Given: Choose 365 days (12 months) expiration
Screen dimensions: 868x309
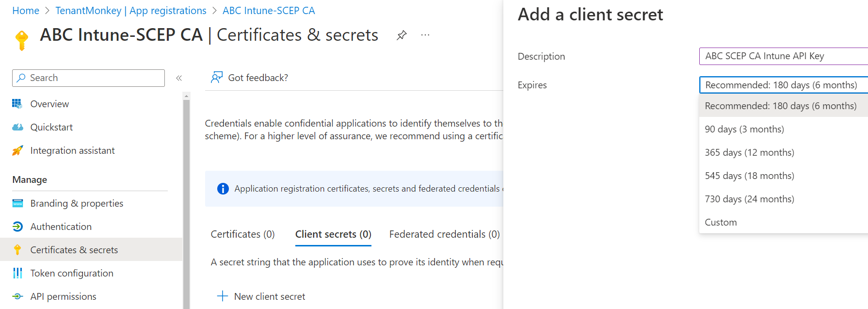Looking at the screenshot, I should (749, 152).
